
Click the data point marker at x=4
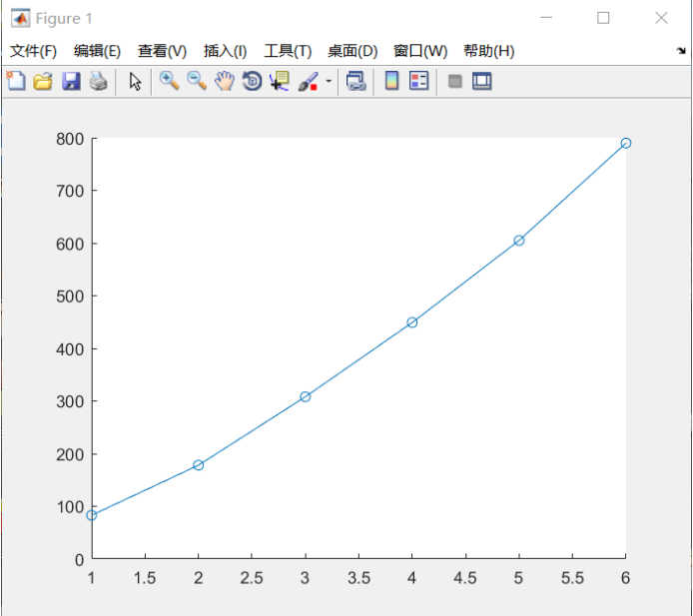coord(412,322)
